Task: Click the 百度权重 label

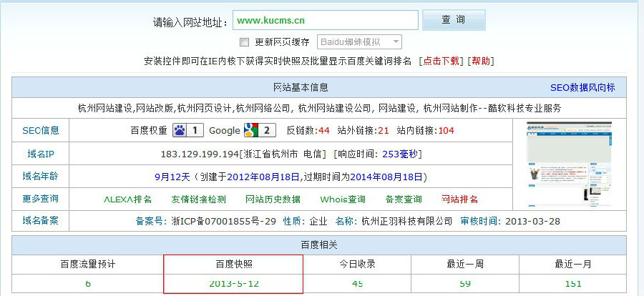Action: (149, 131)
